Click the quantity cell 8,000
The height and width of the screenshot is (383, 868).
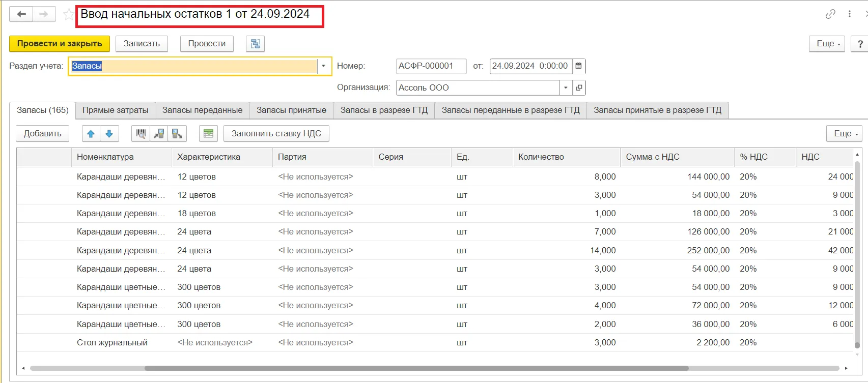[x=567, y=177]
